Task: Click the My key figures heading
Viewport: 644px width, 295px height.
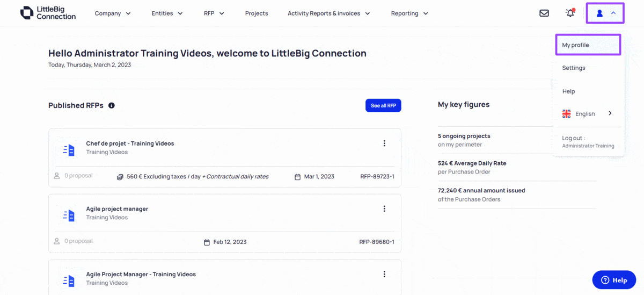Action: click(x=464, y=105)
